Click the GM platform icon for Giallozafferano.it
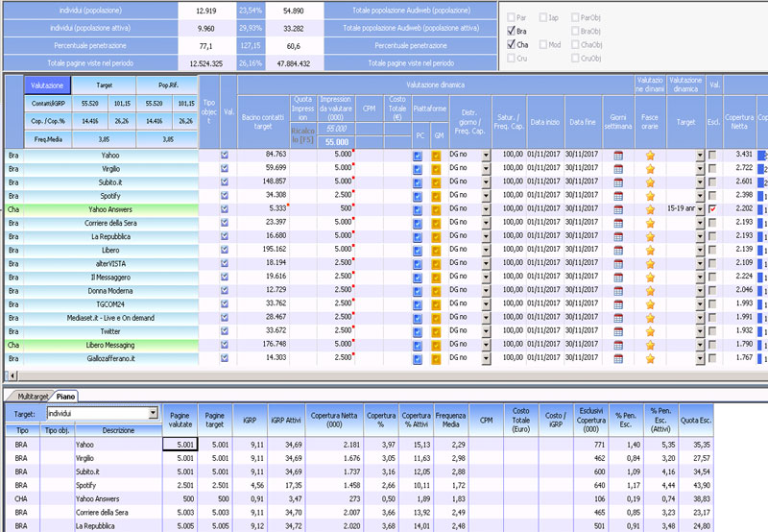Viewport: 768px width, 532px height. (435, 358)
